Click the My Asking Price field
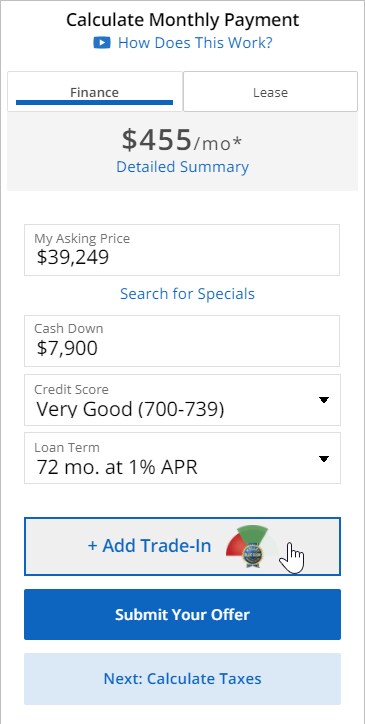The image size is (365, 724). click(182, 250)
